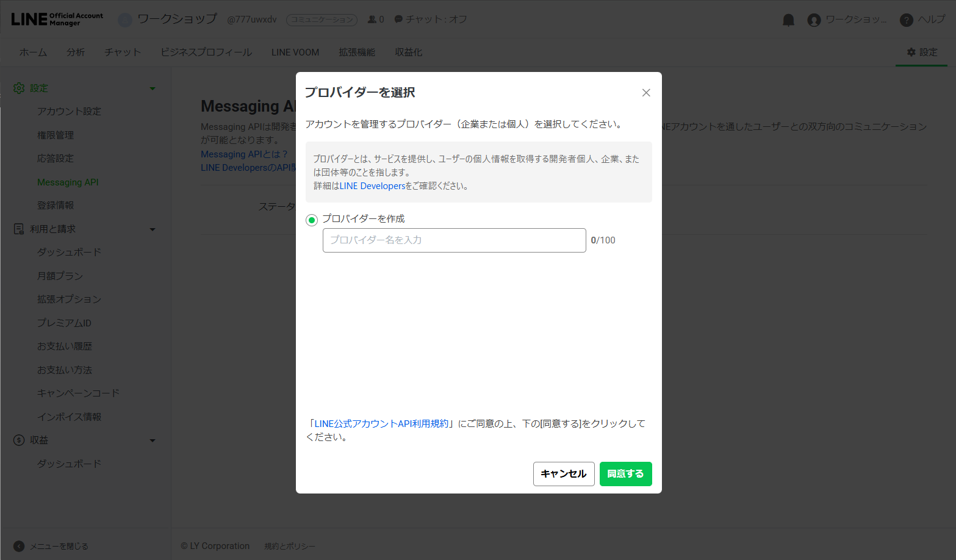The image size is (956, 560).
Task: Collapse the 設定 sidebar section
Action: (x=153, y=87)
